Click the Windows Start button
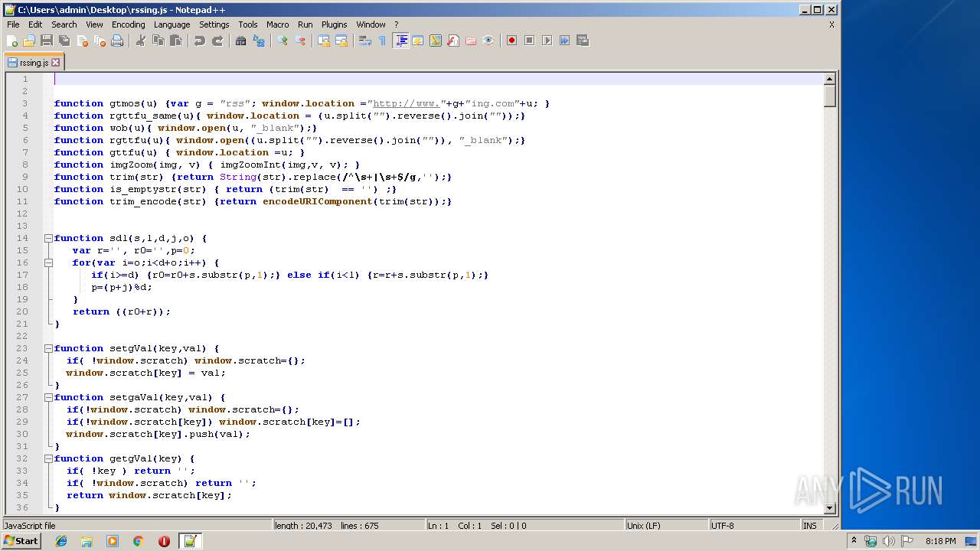The width and height of the screenshot is (980, 551). click(x=21, y=540)
